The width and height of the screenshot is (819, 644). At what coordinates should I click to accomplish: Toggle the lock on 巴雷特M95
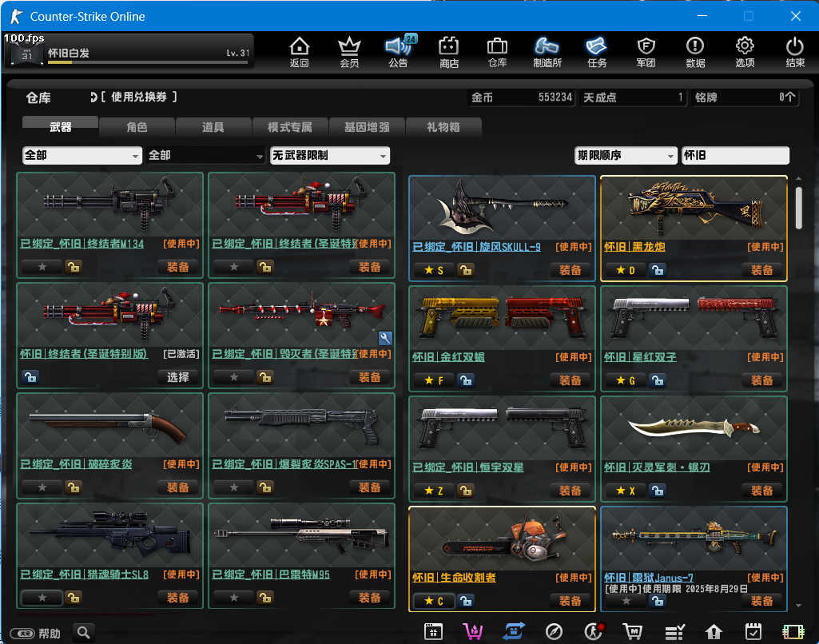point(265,598)
